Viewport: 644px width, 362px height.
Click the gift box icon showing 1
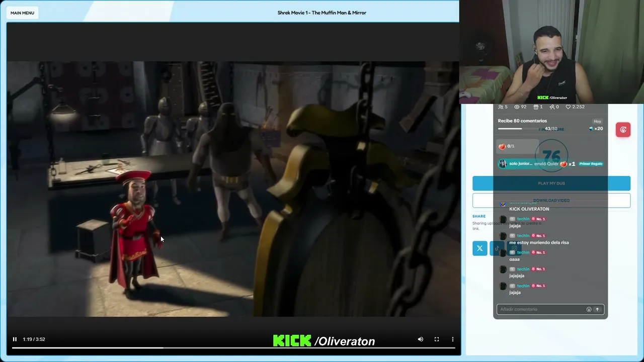pos(536,107)
